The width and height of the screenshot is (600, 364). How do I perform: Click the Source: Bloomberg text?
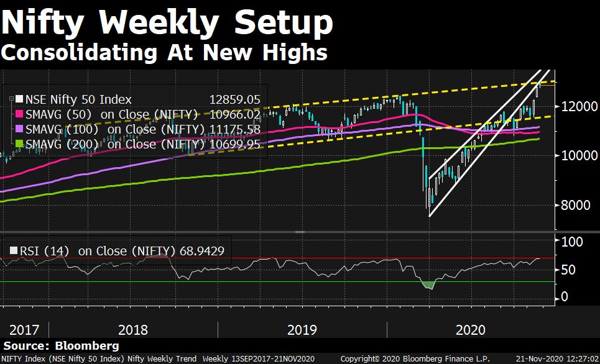click(x=61, y=345)
